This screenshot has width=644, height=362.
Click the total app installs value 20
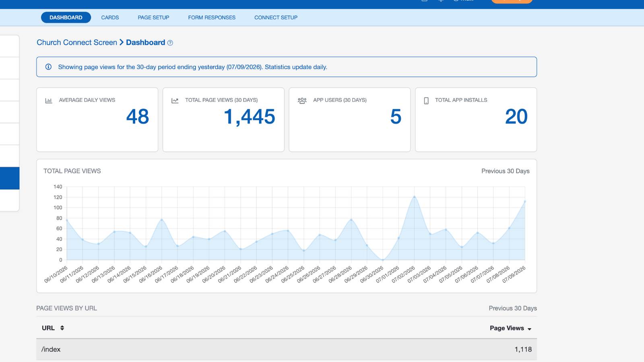[516, 117]
